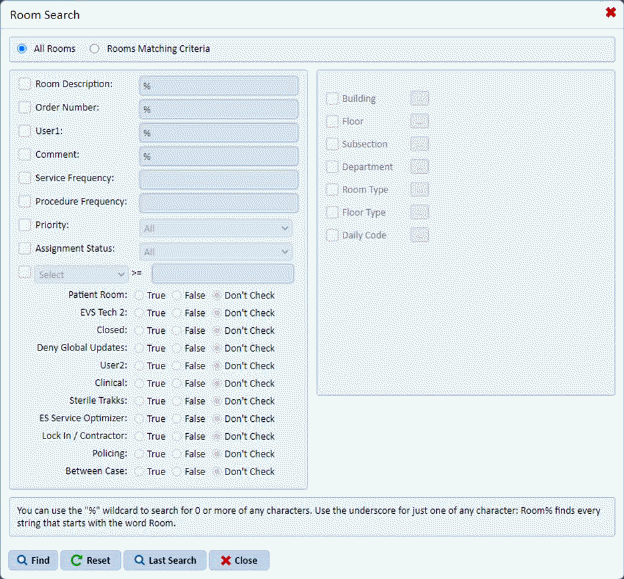Open the Assignment Status dropdown
This screenshot has height=579, width=624.
click(x=216, y=252)
